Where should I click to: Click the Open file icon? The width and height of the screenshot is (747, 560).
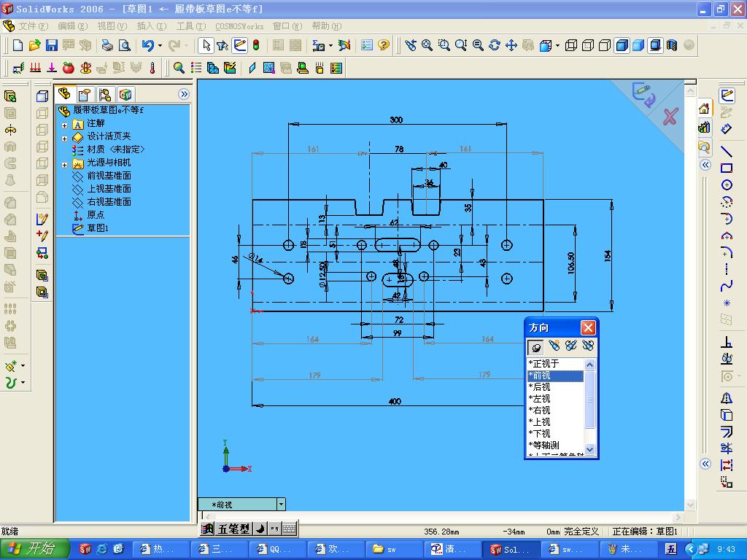pos(34,45)
